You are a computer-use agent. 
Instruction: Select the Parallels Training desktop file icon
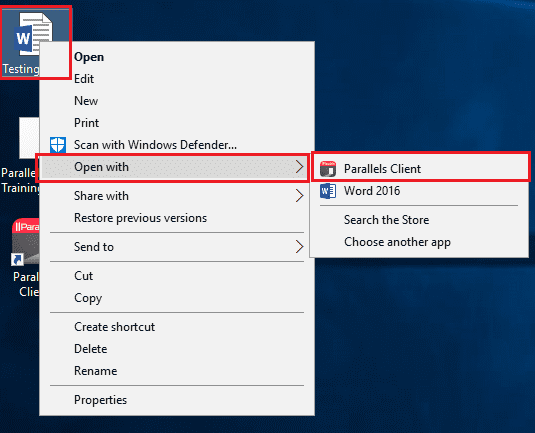coord(29,138)
